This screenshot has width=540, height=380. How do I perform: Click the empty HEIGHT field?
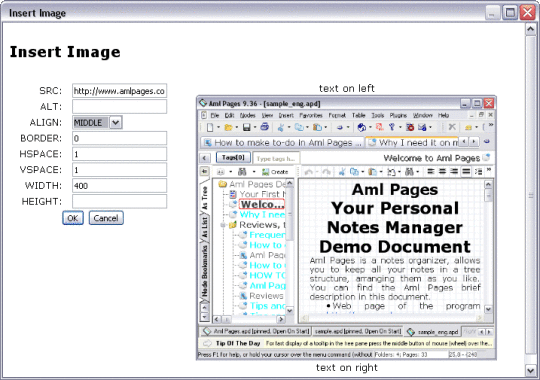[x=120, y=202]
